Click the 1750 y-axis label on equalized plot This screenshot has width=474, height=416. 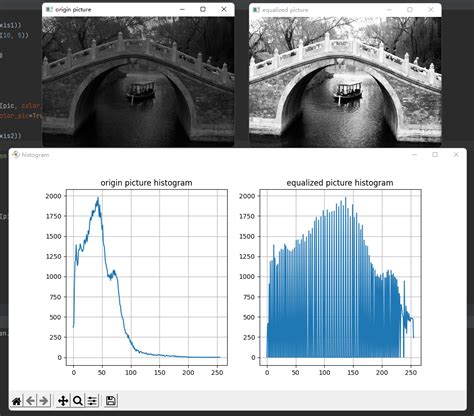[x=247, y=216]
